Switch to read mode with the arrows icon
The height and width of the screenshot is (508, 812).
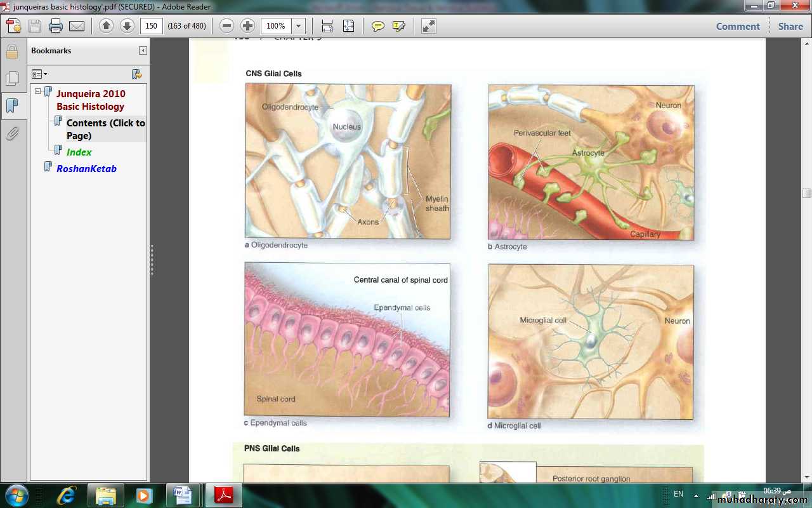[x=429, y=26]
